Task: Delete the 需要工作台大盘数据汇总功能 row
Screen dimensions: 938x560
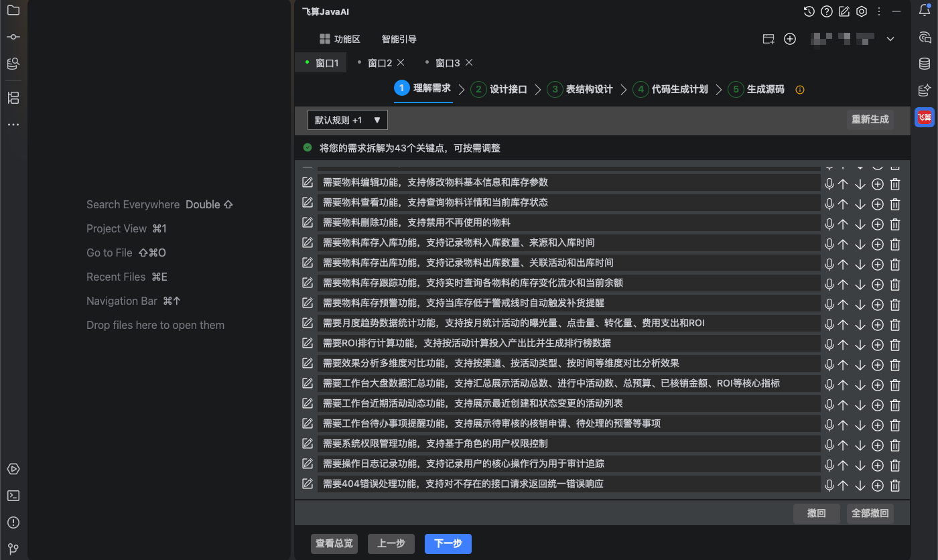Action: 895,385
